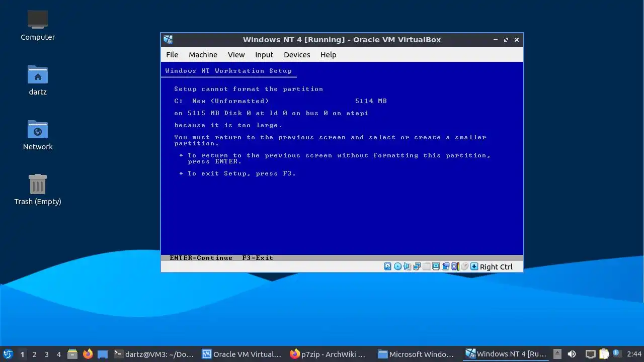Click the Right Ctrl host key label
The width and height of the screenshot is (644, 362).
[496, 267]
